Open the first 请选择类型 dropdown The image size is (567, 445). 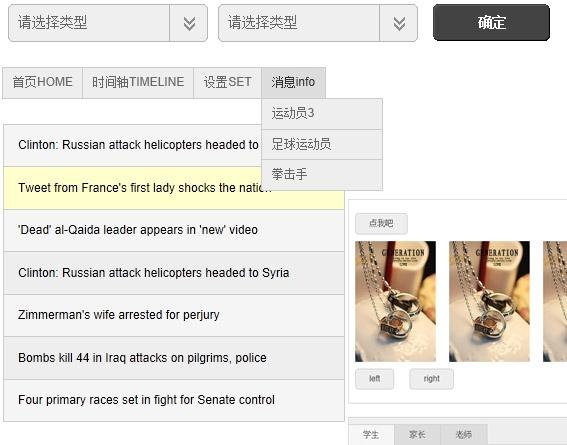108,23
